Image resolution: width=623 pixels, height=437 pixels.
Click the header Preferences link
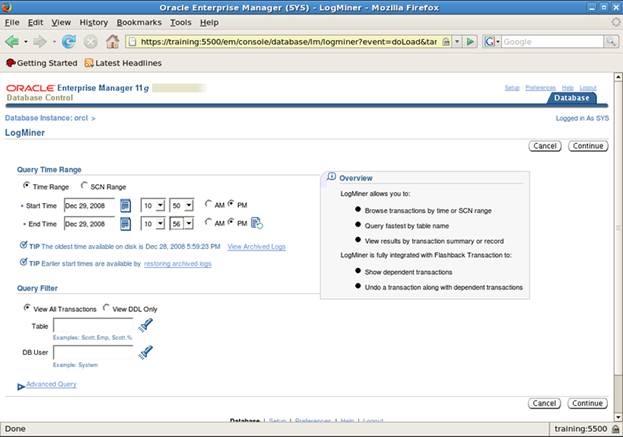(540, 87)
